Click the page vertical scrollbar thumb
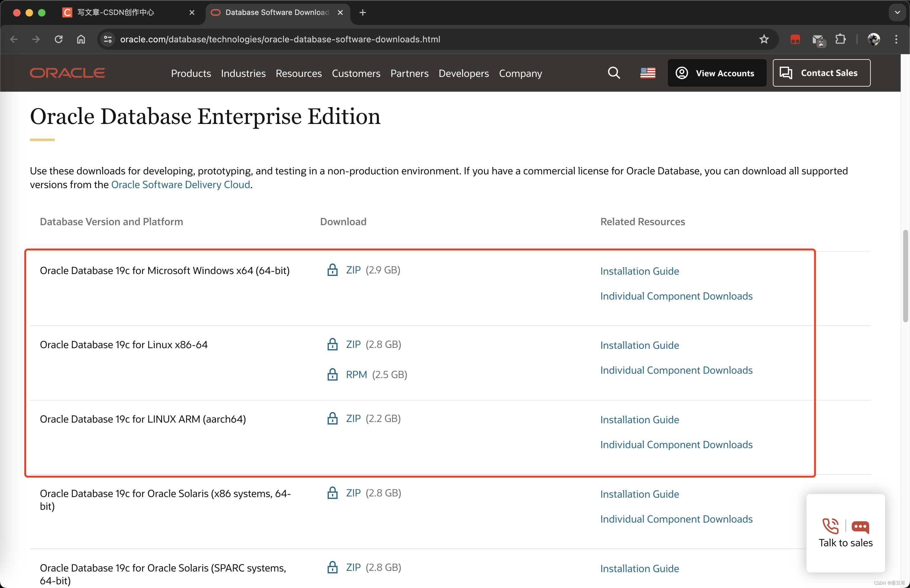This screenshot has height=588, width=910. [x=905, y=276]
